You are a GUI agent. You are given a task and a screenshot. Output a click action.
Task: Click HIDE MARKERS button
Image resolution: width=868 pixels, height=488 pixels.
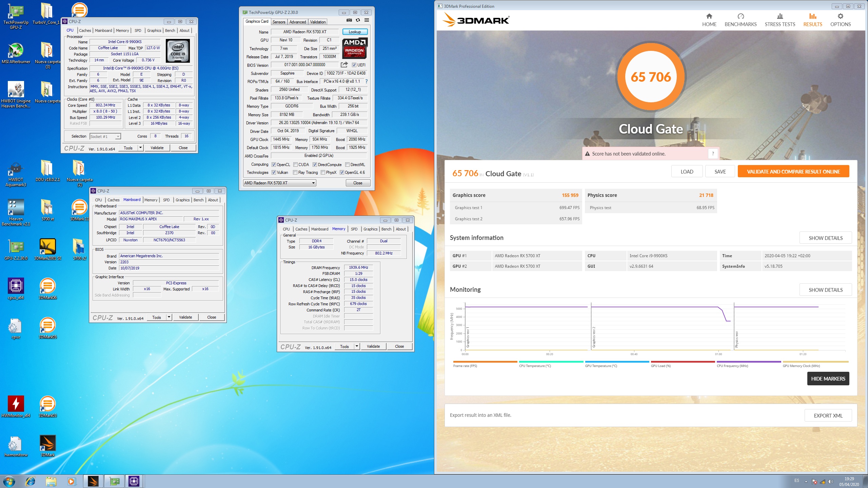[828, 379]
